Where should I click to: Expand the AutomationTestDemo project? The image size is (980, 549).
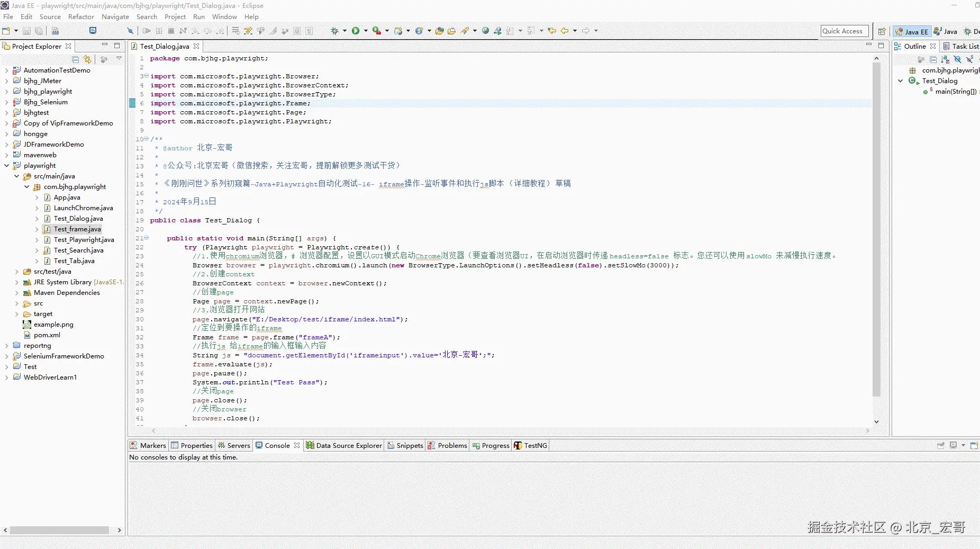(6, 70)
